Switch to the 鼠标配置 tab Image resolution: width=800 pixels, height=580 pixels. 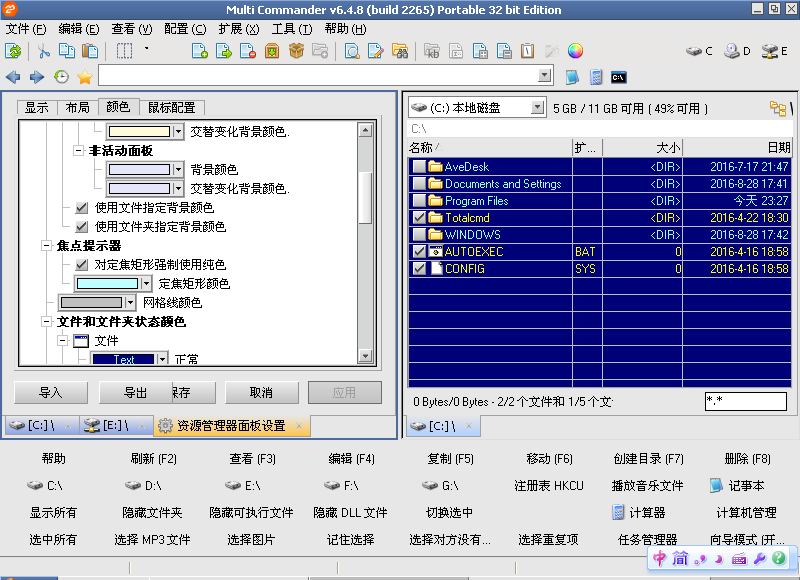172,108
